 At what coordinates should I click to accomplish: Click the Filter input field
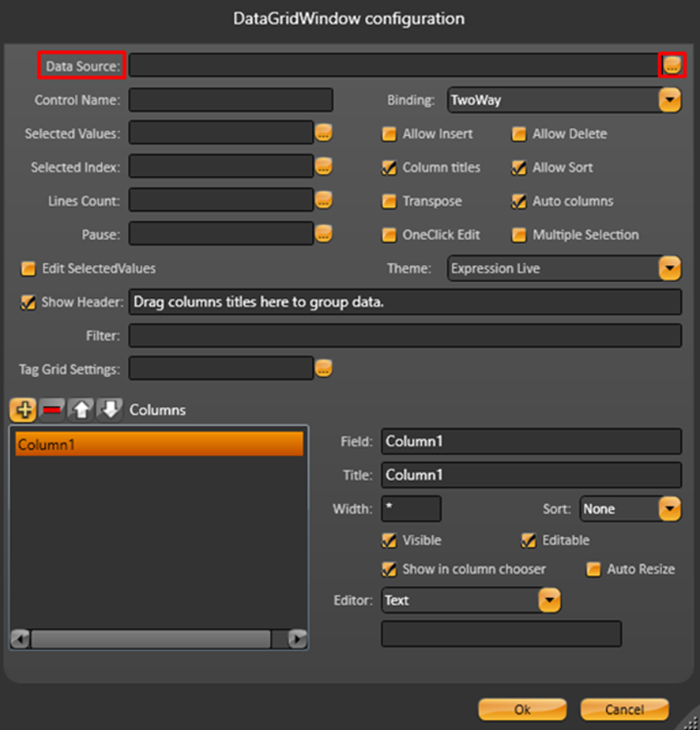pos(405,336)
